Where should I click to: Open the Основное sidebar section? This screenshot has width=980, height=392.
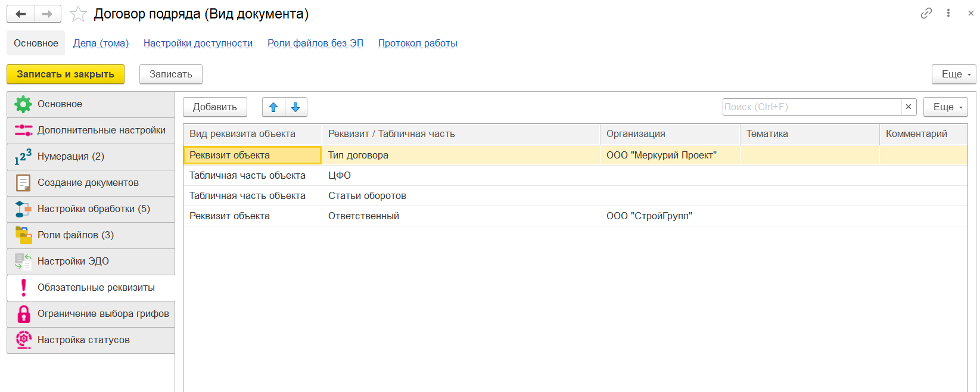[x=91, y=104]
